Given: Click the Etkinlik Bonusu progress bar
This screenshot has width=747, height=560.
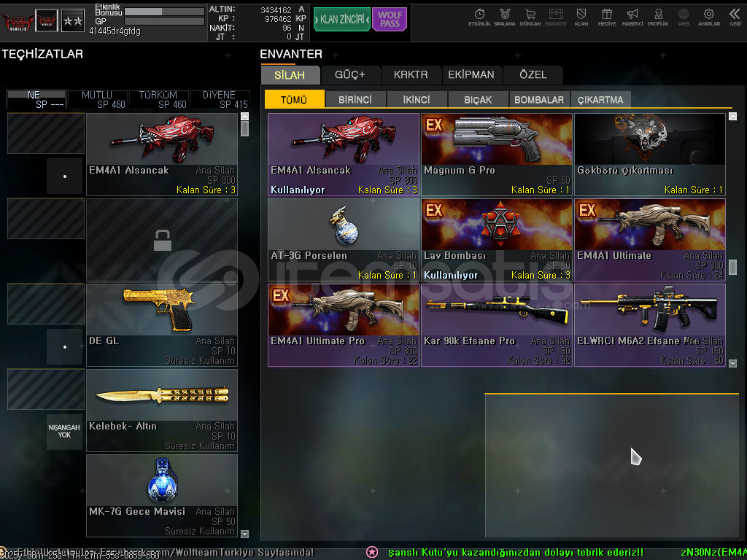Looking at the screenshot, I should [x=164, y=11].
